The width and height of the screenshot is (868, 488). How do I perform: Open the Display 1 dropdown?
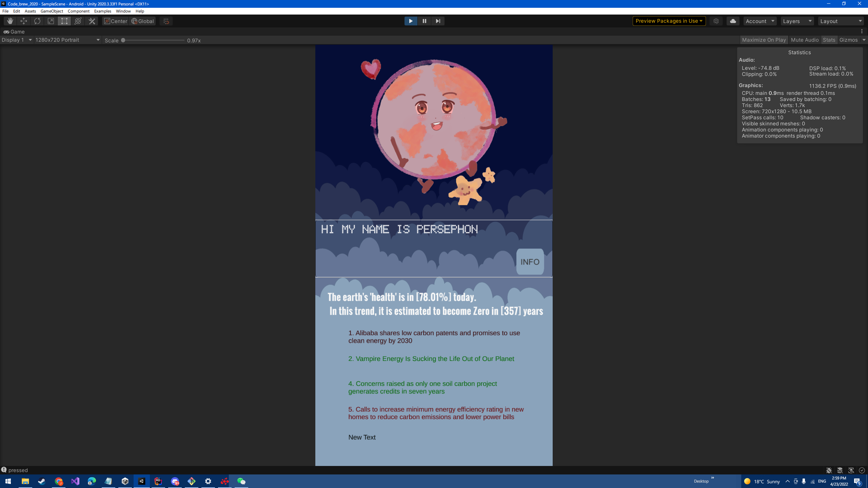click(x=17, y=40)
